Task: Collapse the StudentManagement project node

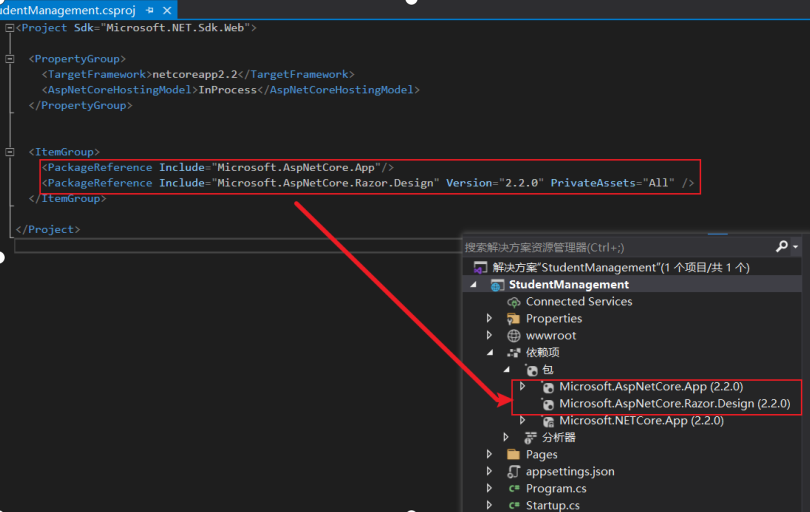Action: (x=473, y=285)
